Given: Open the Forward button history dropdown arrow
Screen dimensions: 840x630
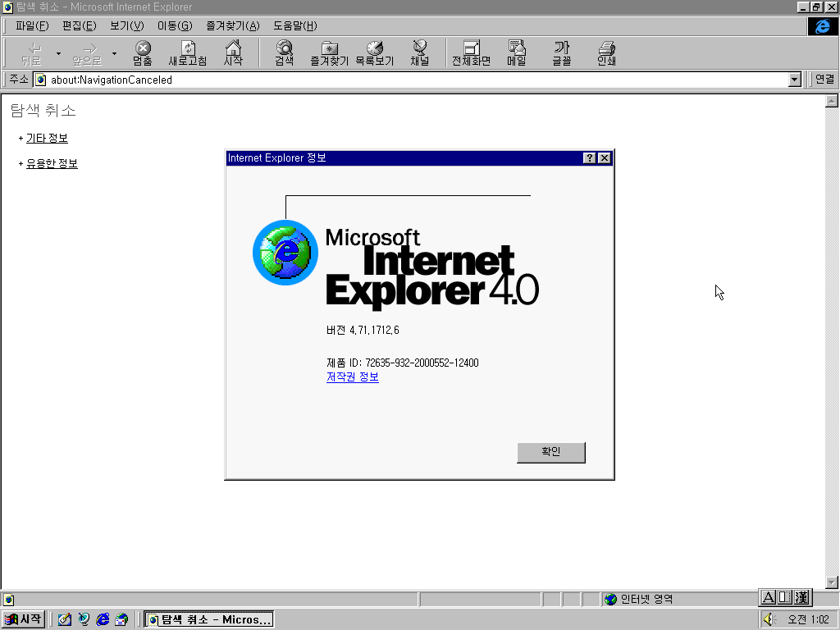Looking at the screenshot, I should (x=114, y=53).
